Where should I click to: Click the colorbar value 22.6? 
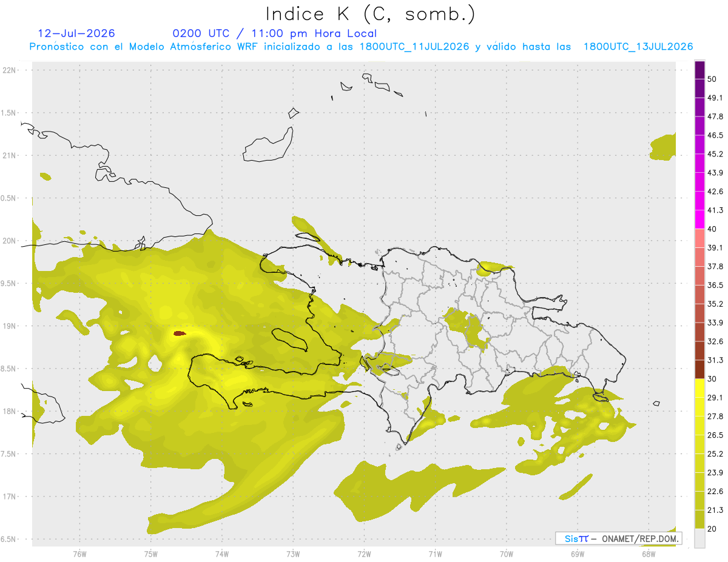click(x=715, y=492)
